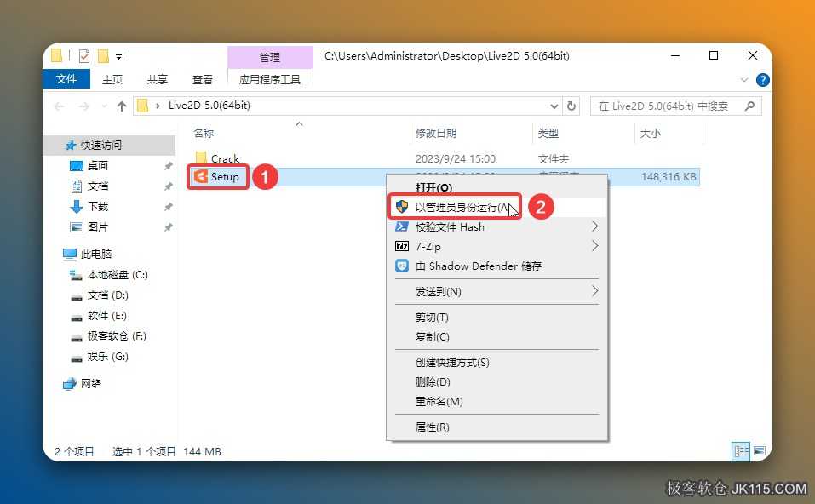Click the refresh button in address bar

pos(571,106)
